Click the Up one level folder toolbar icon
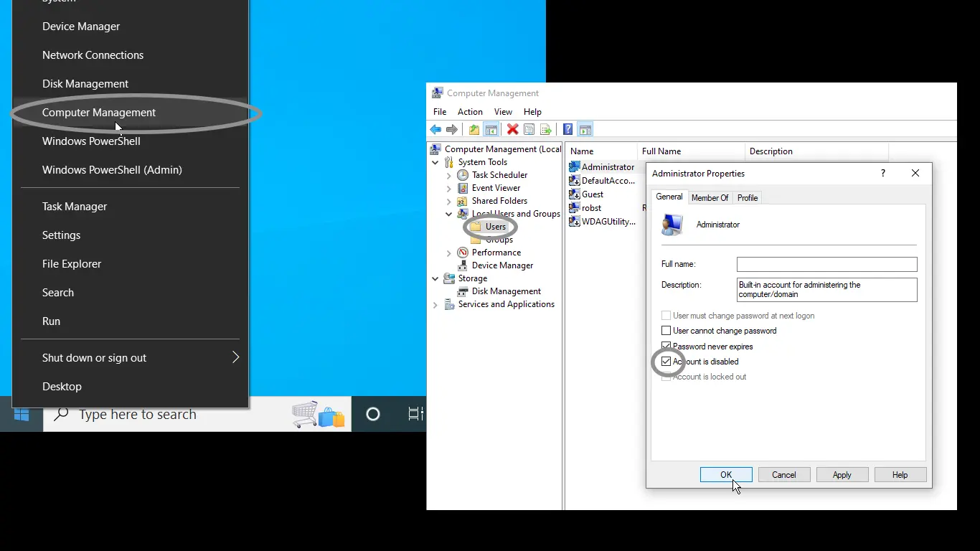 [474, 130]
